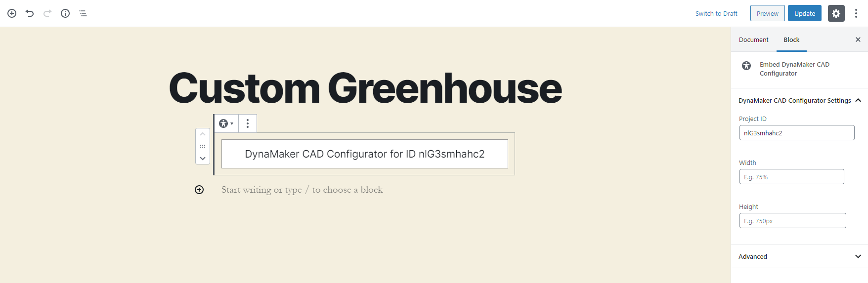Move block down with chevron arrow

coord(203,158)
